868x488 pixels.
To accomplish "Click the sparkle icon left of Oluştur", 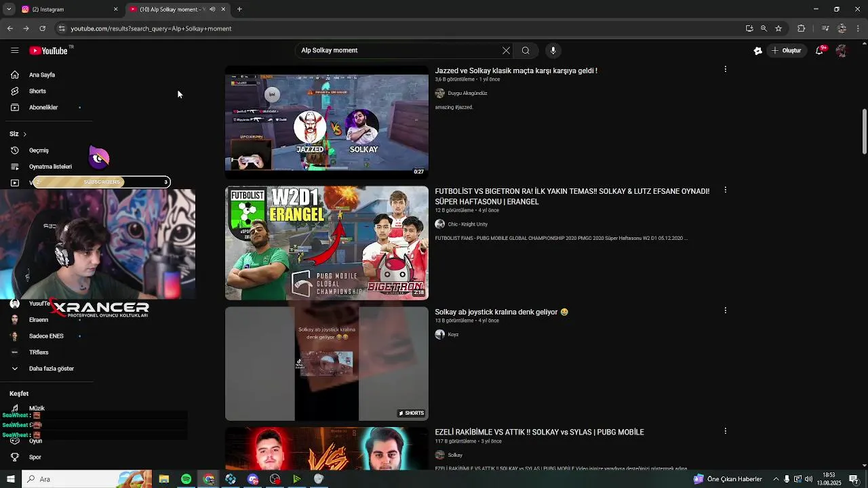I will (758, 51).
